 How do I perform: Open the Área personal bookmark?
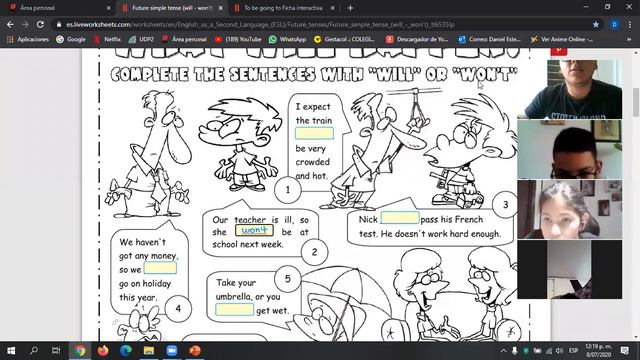(x=184, y=39)
